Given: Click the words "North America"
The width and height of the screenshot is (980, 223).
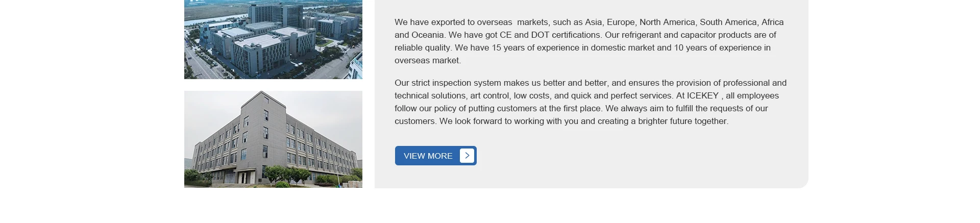Looking at the screenshot, I should (667, 22).
